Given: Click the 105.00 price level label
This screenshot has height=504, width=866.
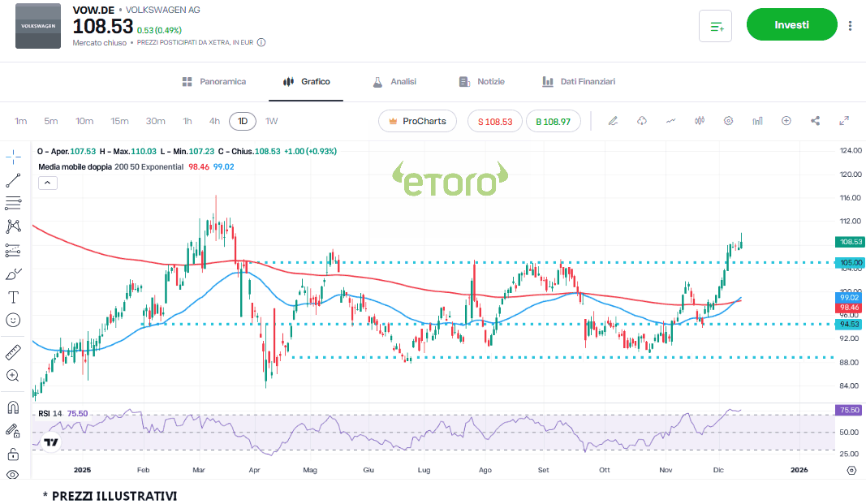Looking at the screenshot, I should pyautogui.click(x=851, y=262).
